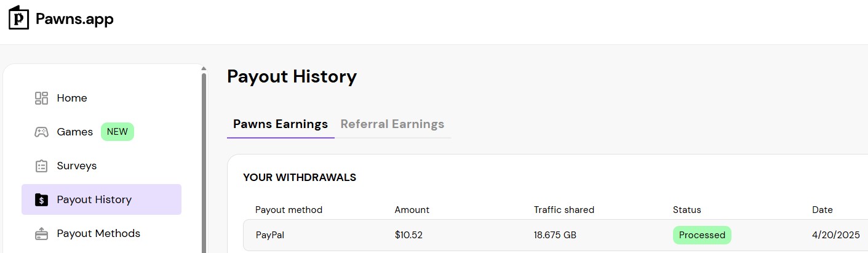Click the Games controller icon
The image size is (868, 253).
(x=41, y=132)
